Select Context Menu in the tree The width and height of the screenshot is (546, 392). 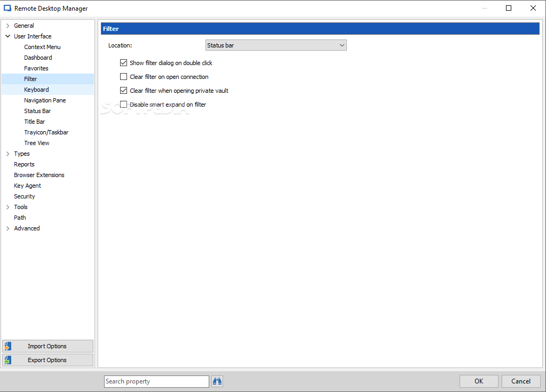tap(42, 47)
